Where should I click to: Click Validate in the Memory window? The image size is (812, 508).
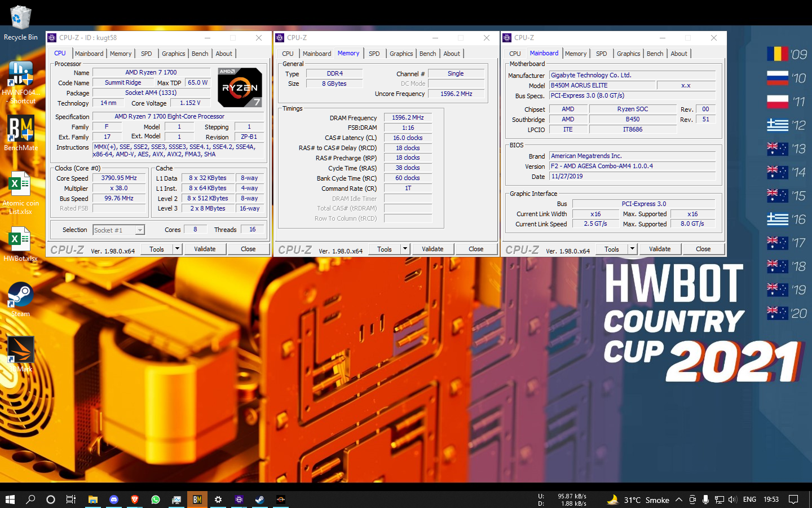click(x=433, y=249)
